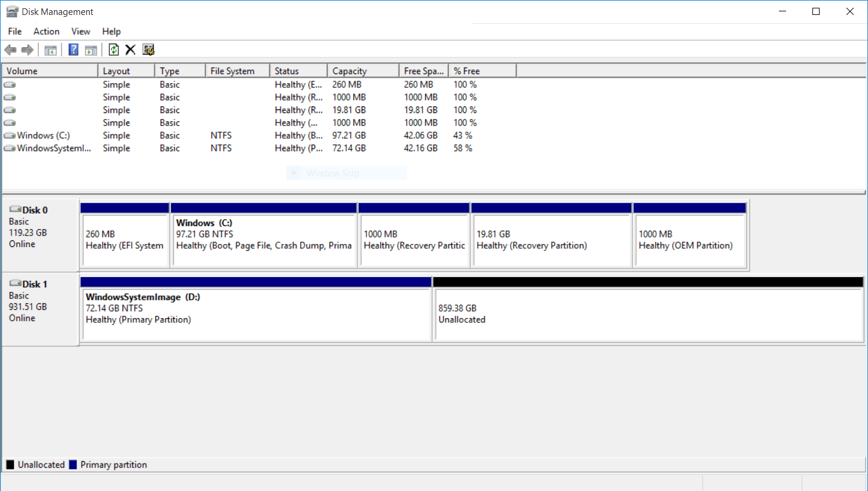
Task: Select the WindowsSystemImage (D:) partition block
Action: tap(256, 309)
